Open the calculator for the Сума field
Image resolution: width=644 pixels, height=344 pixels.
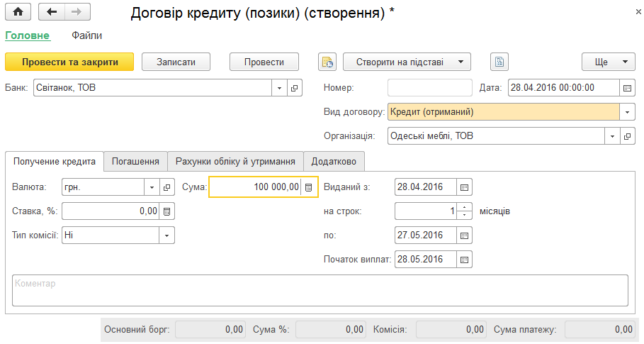pos(308,187)
